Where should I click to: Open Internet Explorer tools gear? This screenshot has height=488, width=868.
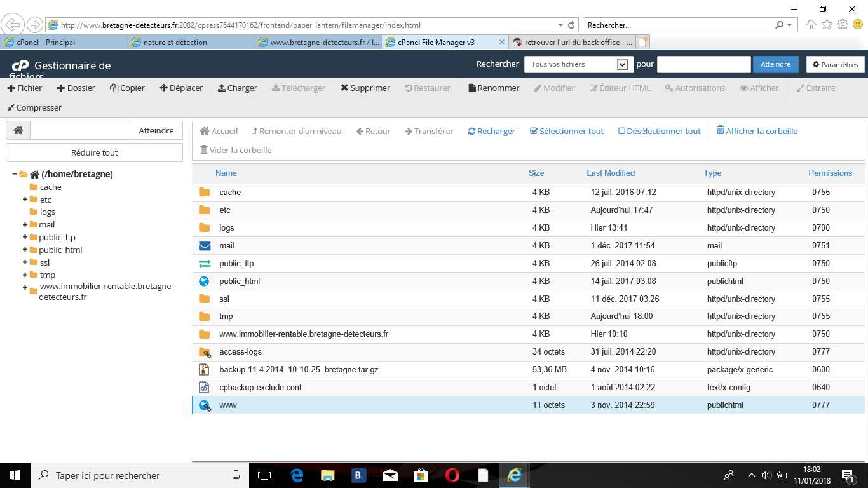[843, 25]
